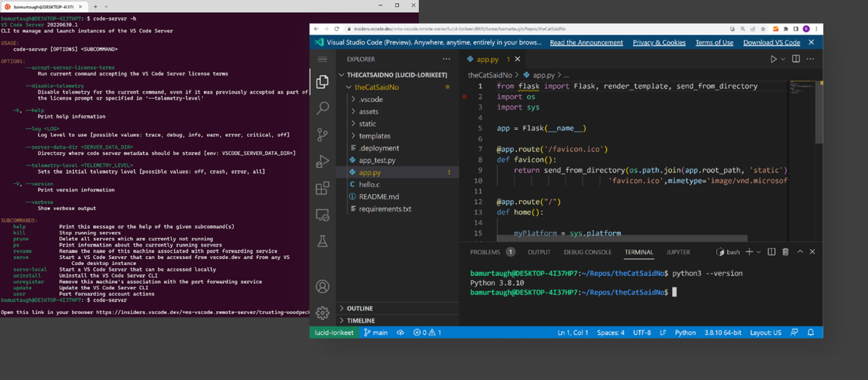Open the Manage gear settings
The height and width of the screenshot is (380, 868).
coord(322,313)
